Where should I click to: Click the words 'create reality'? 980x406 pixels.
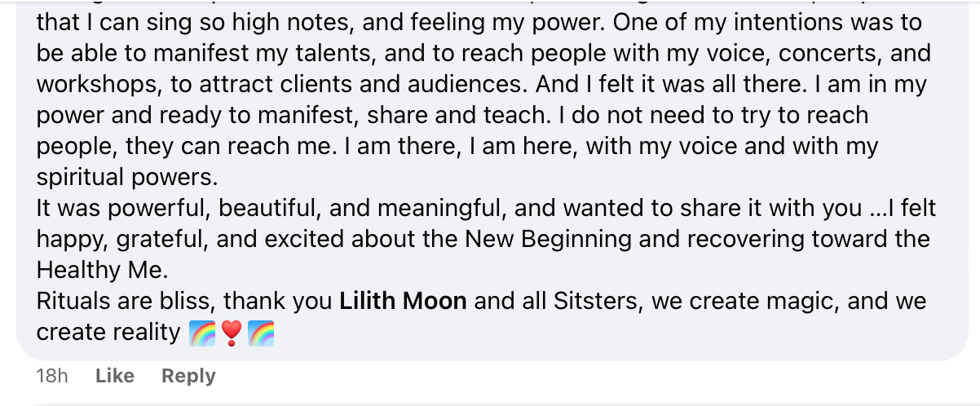108,333
